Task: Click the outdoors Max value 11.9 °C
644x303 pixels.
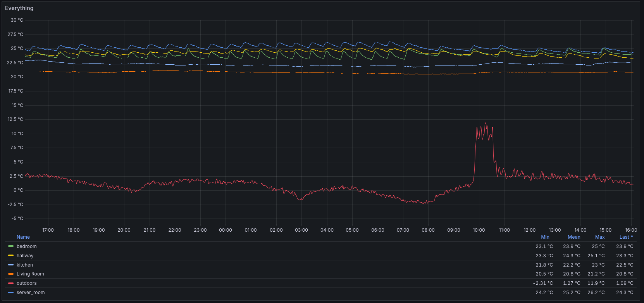Action: point(596,283)
